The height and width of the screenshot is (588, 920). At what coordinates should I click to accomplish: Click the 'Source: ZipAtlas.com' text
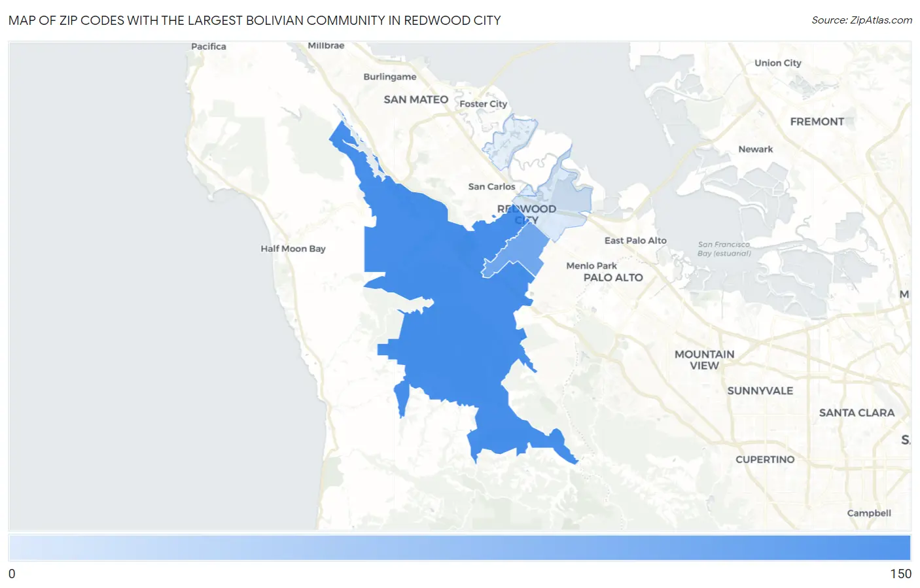click(x=862, y=20)
